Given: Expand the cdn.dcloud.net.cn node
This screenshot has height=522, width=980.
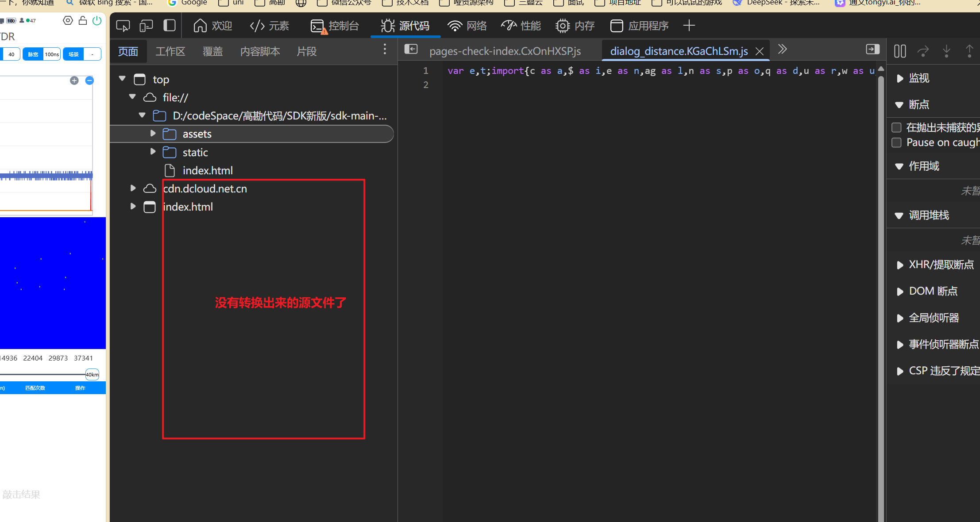Looking at the screenshot, I should pyautogui.click(x=133, y=188).
